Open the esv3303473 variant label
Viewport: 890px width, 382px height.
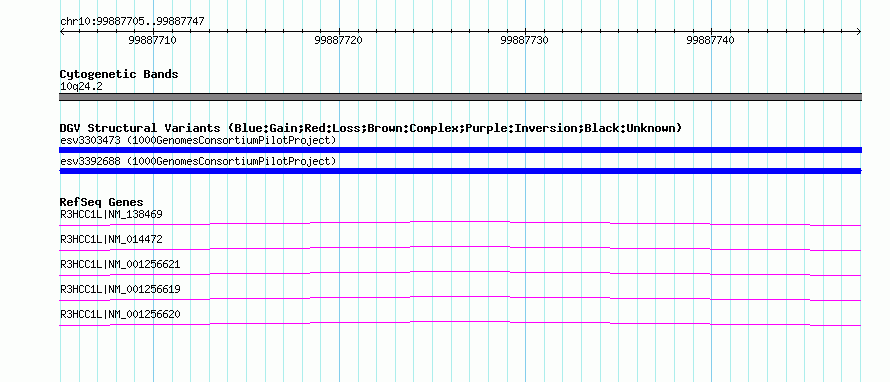tap(198, 140)
